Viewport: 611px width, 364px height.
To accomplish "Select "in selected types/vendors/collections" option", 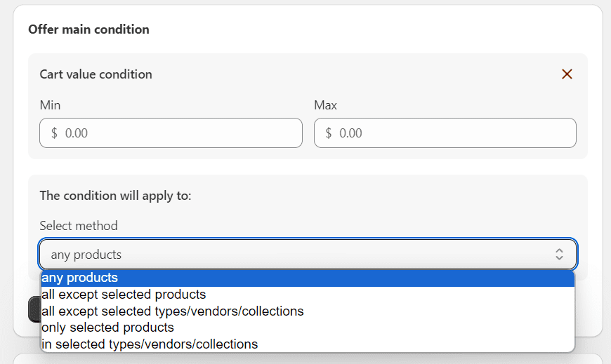I will [x=150, y=344].
